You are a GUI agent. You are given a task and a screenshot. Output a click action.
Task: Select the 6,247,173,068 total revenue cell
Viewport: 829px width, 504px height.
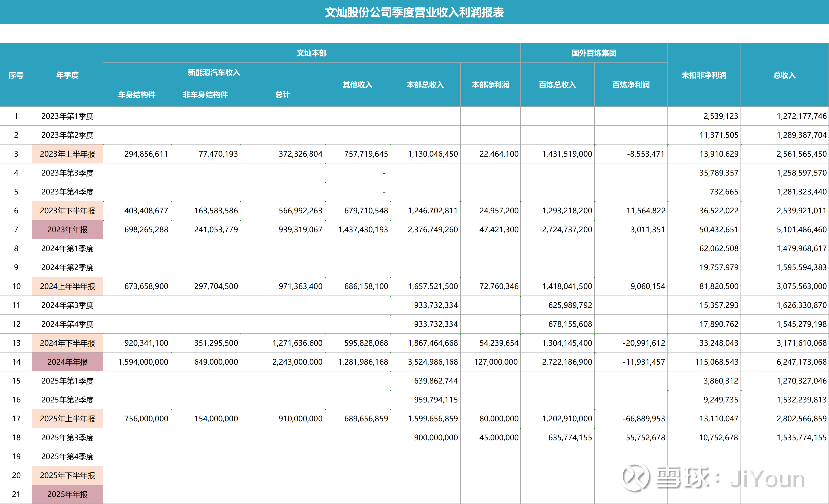coord(801,362)
